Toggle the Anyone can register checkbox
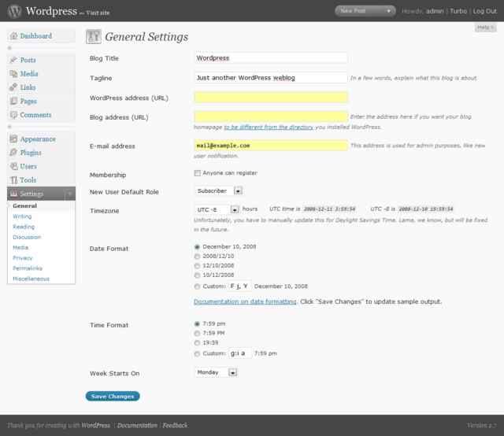Viewport: 504px width, 436px height. click(x=198, y=173)
